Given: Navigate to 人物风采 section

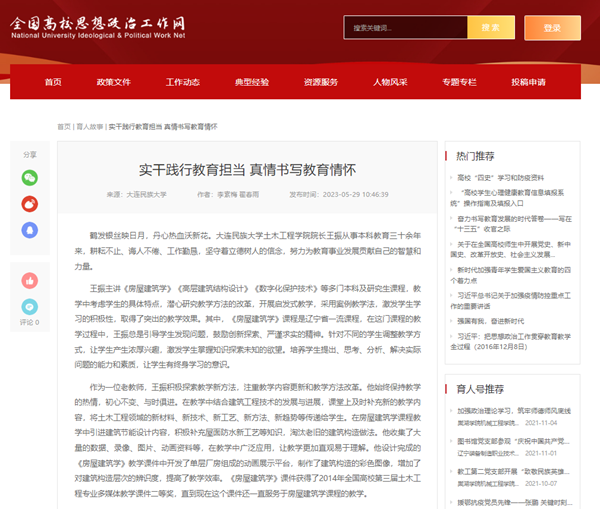Looking at the screenshot, I should pyautogui.click(x=390, y=82).
